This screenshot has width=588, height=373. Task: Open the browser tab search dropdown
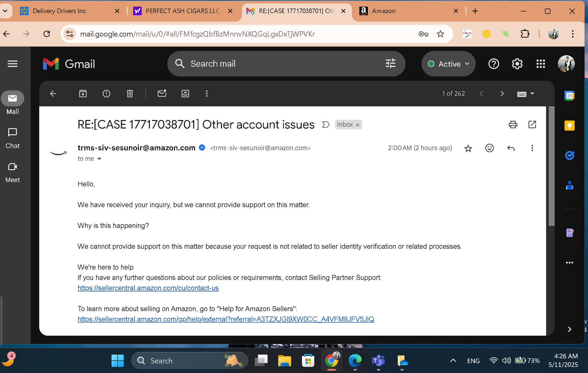click(x=5, y=11)
